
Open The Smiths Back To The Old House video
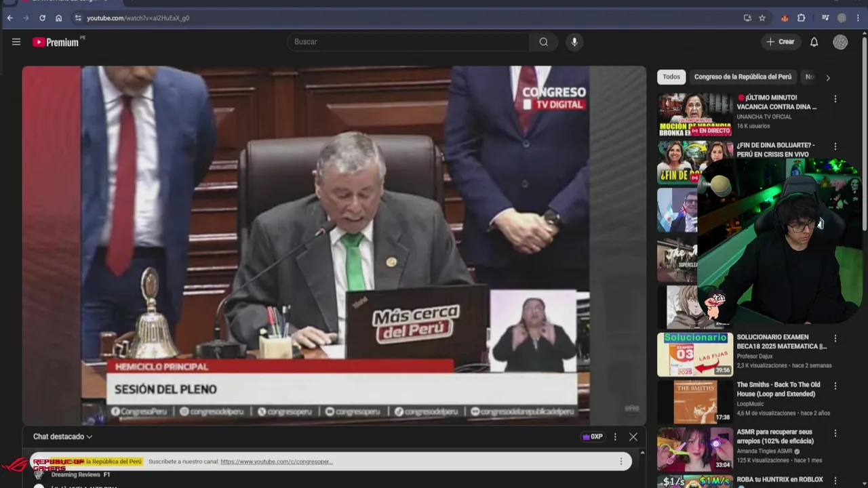(x=778, y=389)
